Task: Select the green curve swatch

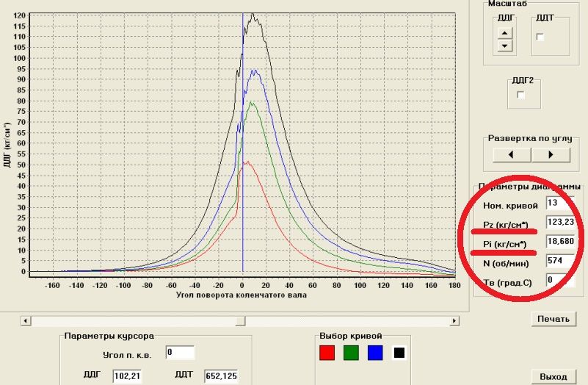Action: [x=351, y=353]
